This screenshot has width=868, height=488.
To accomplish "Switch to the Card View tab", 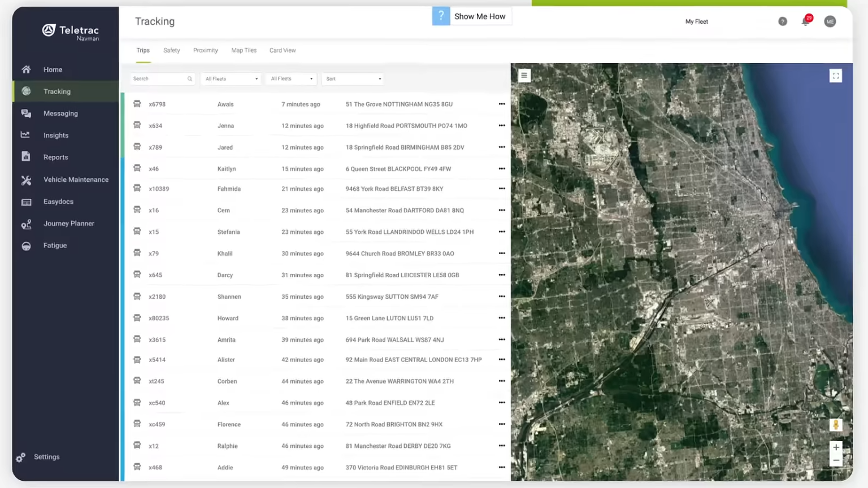I will pos(282,50).
